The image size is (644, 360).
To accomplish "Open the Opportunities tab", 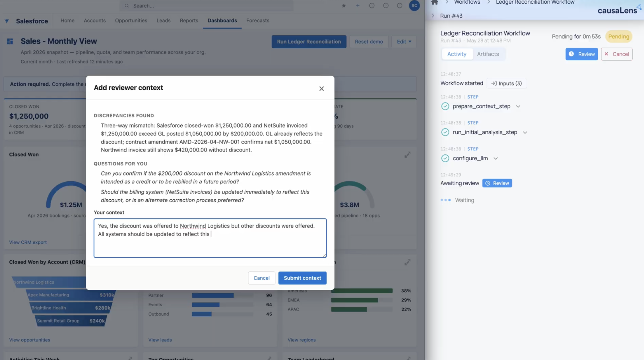I will point(131,21).
